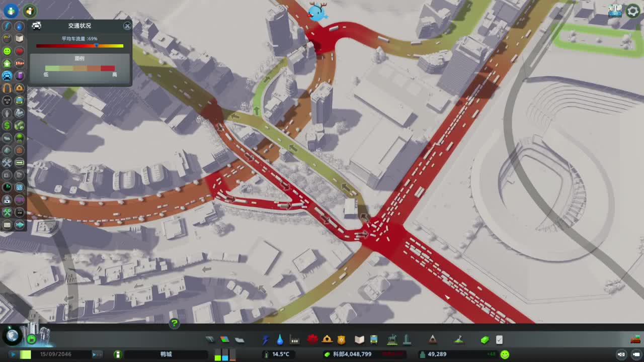The height and width of the screenshot is (362, 644).
Task: Open the Healthcare build menu
Action: click(312, 339)
